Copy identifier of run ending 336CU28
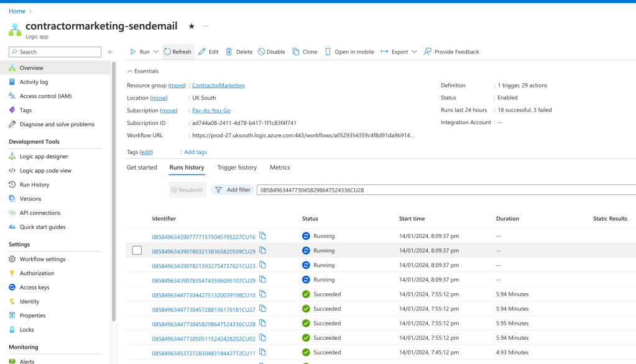Image resolution: width=636 pixels, height=364 pixels. pos(263,324)
